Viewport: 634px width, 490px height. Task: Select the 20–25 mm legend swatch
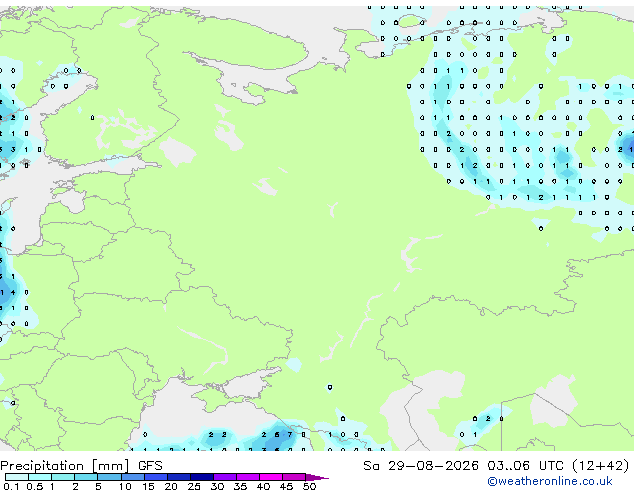[x=178, y=477]
